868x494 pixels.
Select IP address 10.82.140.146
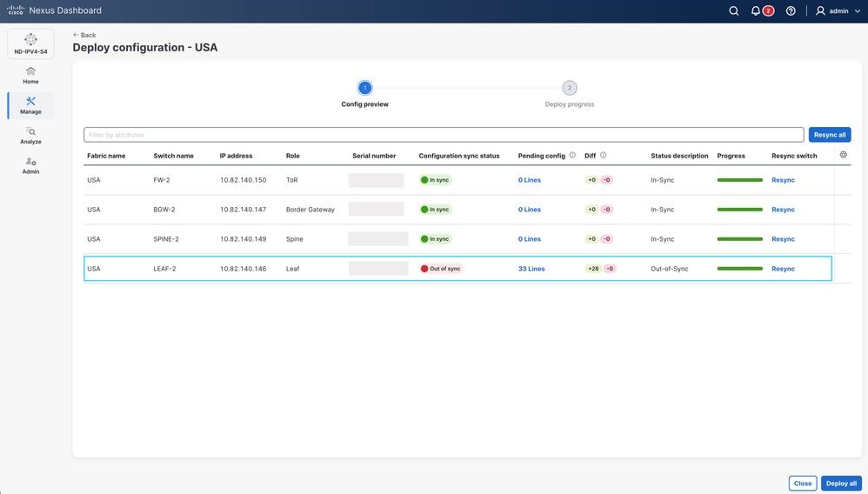pos(243,269)
